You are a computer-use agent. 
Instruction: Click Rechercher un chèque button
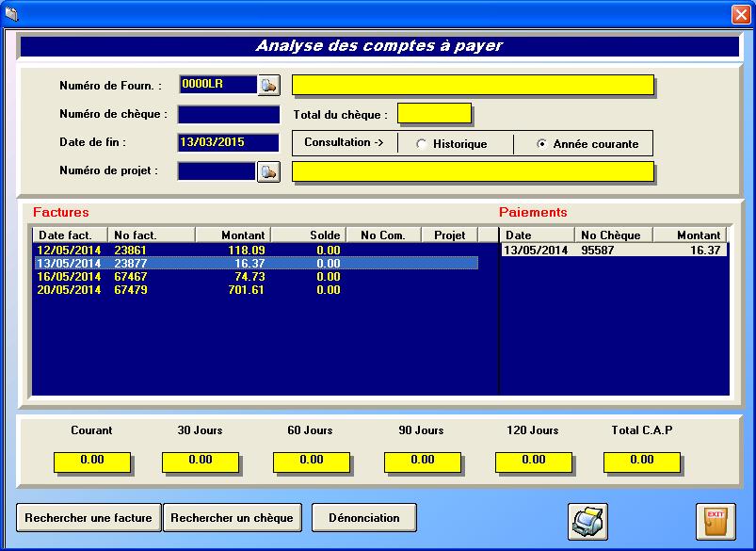(x=232, y=517)
